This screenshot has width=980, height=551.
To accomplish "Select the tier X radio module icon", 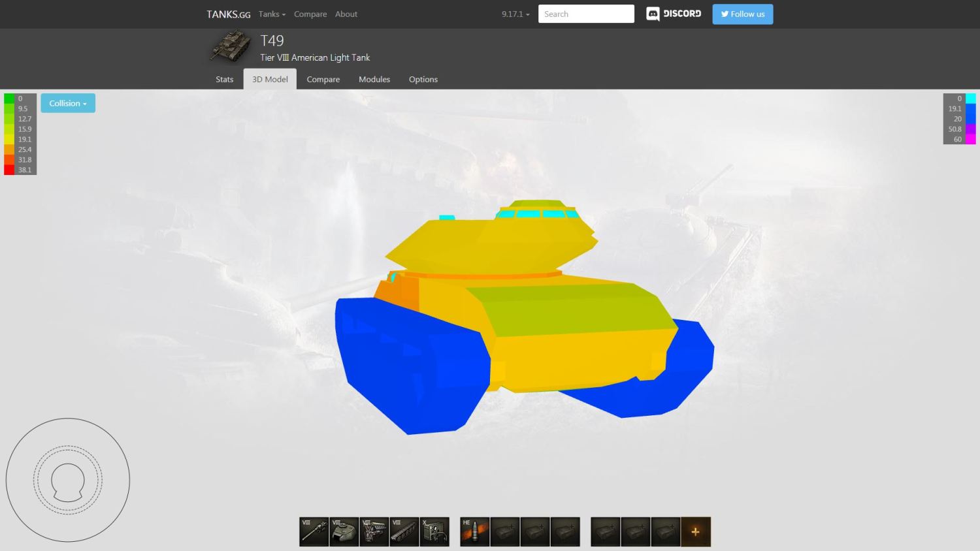I will [434, 531].
